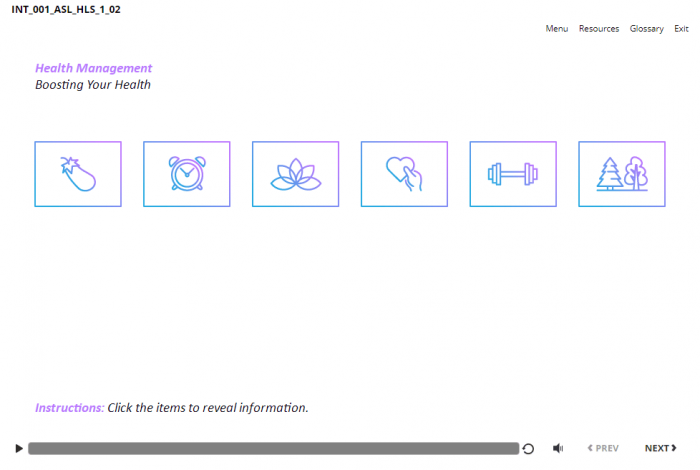Open the Resources menu item
The width and height of the screenshot is (700, 470).
pyautogui.click(x=598, y=29)
